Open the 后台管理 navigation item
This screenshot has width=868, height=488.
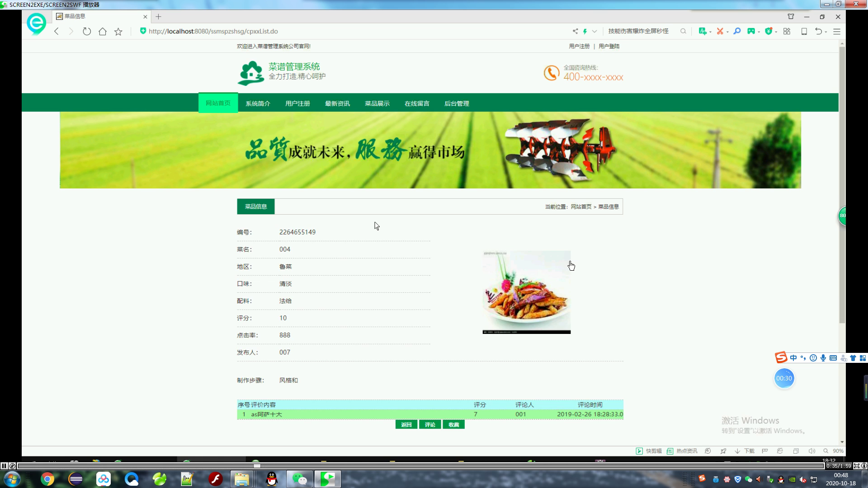point(457,103)
